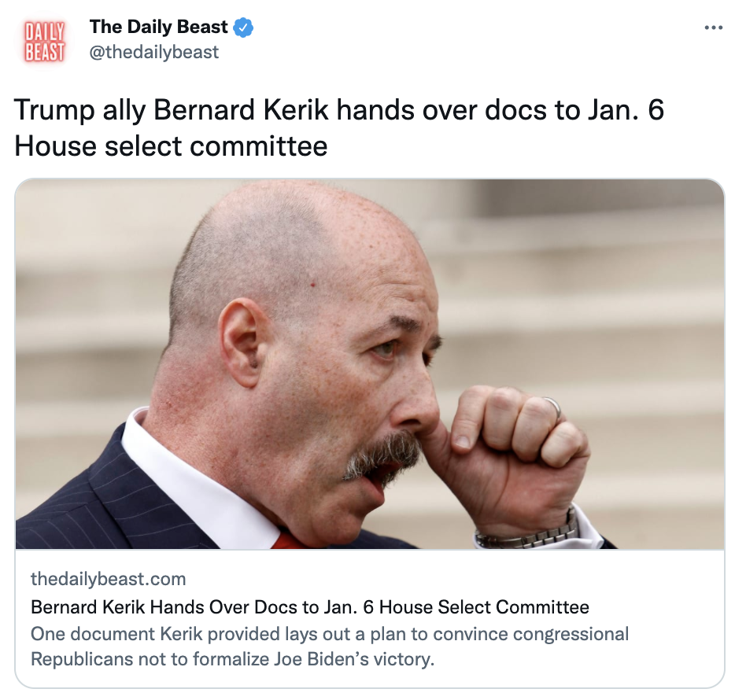Click the silver ring in the photo
This screenshot has height=700, width=735.
[x=552, y=407]
